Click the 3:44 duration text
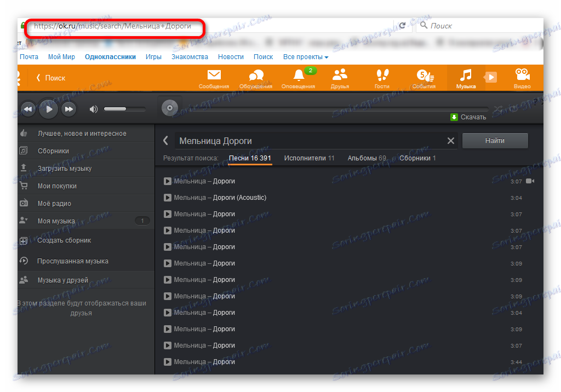Image resolution: width=561 pixels, height=392 pixels. click(x=516, y=362)
